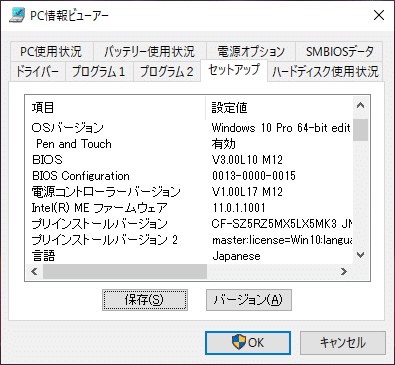The image size is (395, 365).
Task: Click the 設定値 column header
Action: [279, 108]
